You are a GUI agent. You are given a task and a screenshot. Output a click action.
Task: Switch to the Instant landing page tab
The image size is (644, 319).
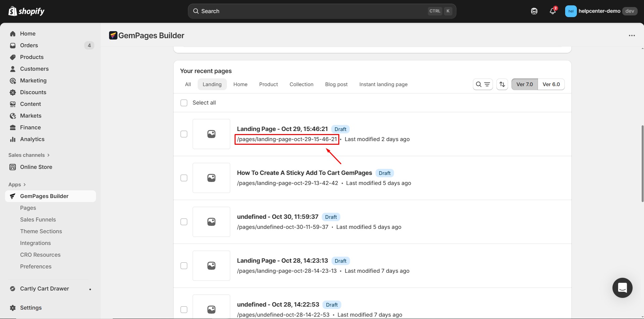pos(383,84)
